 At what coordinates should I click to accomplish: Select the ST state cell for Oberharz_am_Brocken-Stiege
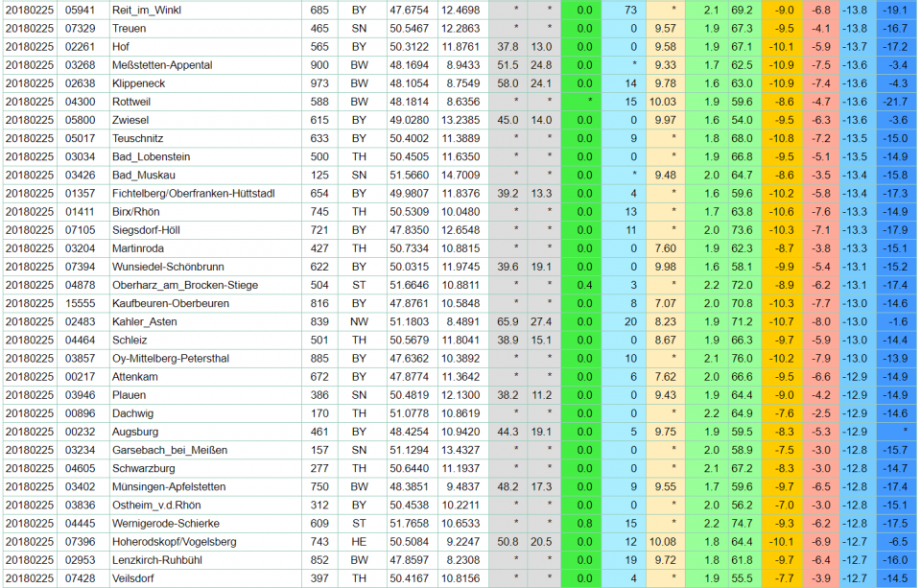[359, 285]
